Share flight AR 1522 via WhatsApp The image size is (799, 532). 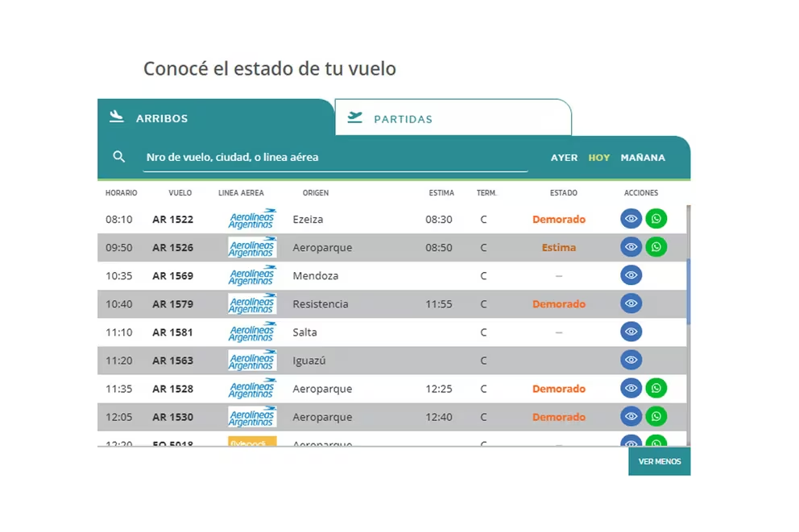pos(656,219)
